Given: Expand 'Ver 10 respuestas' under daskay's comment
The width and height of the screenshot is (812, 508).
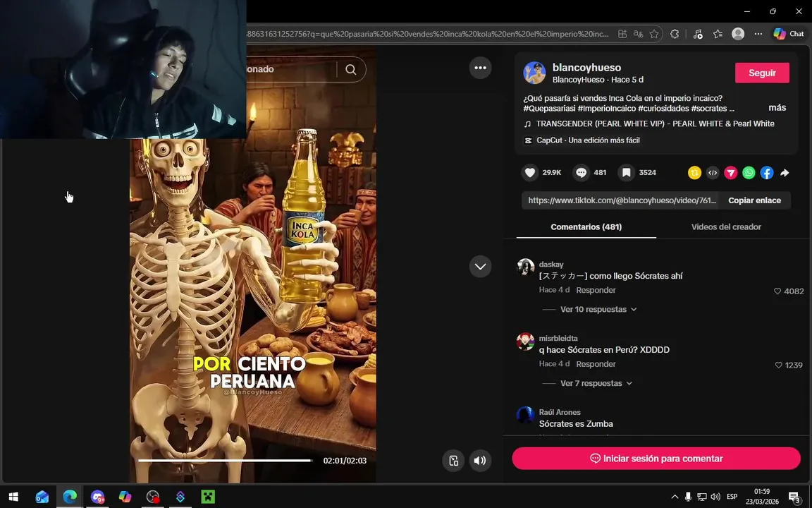Looking at the screenshot, I should [x=598, y=310].
